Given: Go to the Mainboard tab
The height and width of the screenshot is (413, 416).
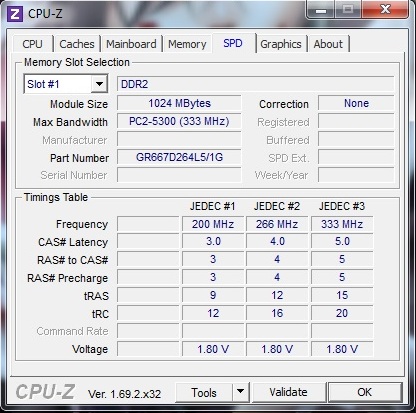Looking at the screenshot, I should (131, 44).
